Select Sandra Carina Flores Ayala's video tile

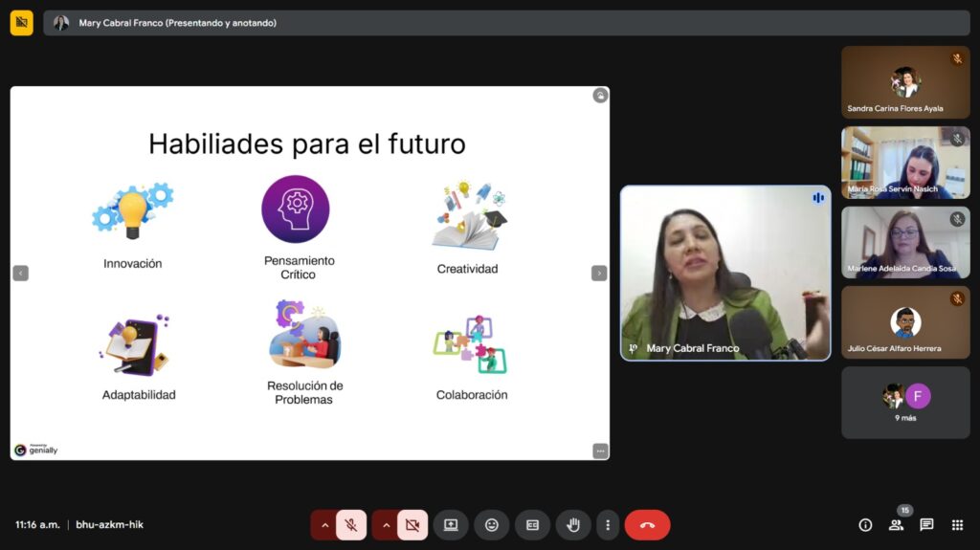coord(905,82)
